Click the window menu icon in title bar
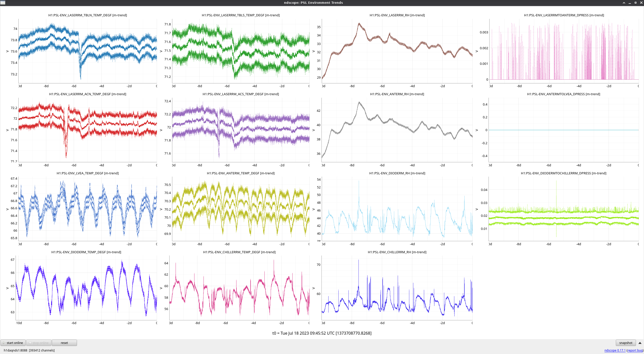Screen dimensions: 644x354 pyautogui.click(x=3, y=3)
